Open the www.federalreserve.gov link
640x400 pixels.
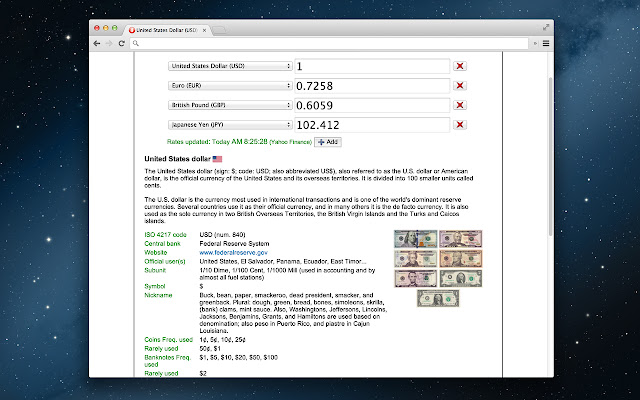[x=233, y=253]
